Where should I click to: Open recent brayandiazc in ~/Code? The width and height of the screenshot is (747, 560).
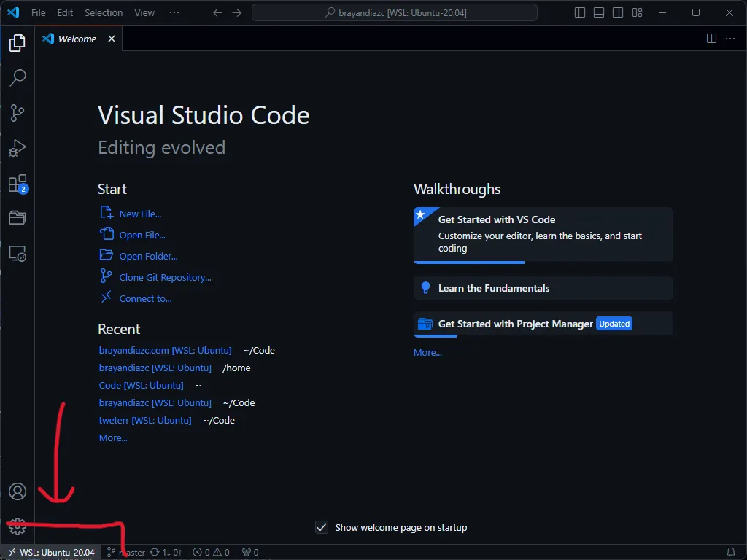pyautogui.click(x=155, y=402)
